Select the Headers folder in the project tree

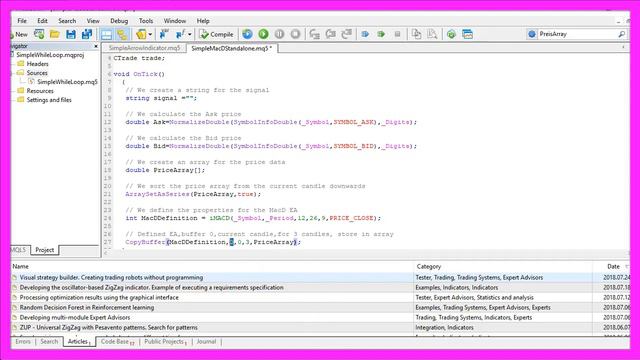pyautogui.click(x=37, y=64)
